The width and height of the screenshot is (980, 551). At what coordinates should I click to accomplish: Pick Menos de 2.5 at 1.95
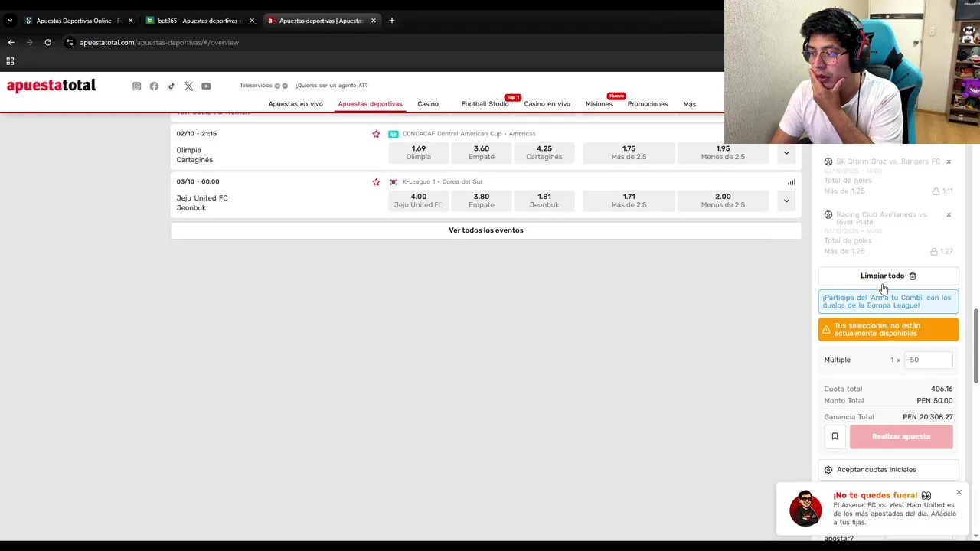coord(723,153)
